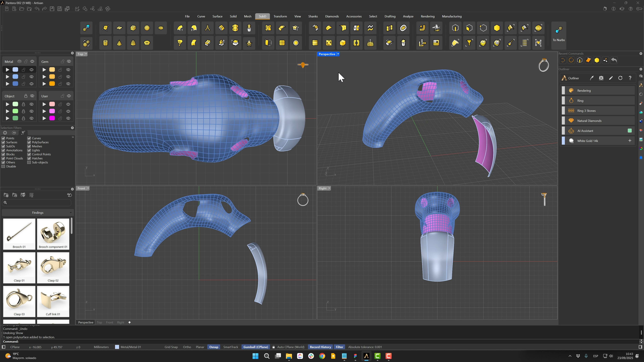Select the SubD cylinder primitive icon
Viewport: 644px width, 362px height.
[105, 43]
